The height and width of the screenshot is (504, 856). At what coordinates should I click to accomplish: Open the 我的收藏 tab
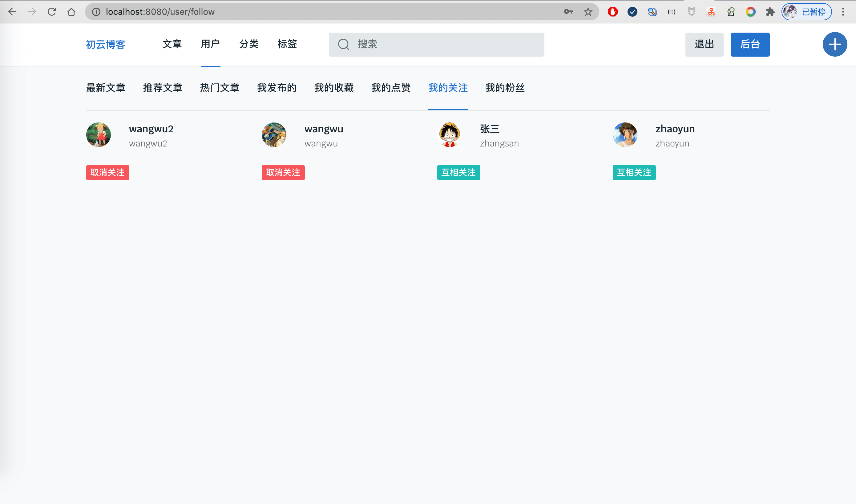(x=334, y=88)
